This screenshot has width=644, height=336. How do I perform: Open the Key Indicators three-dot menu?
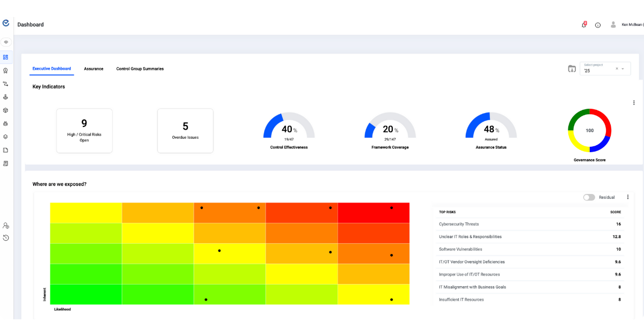[x=634, y=102]
